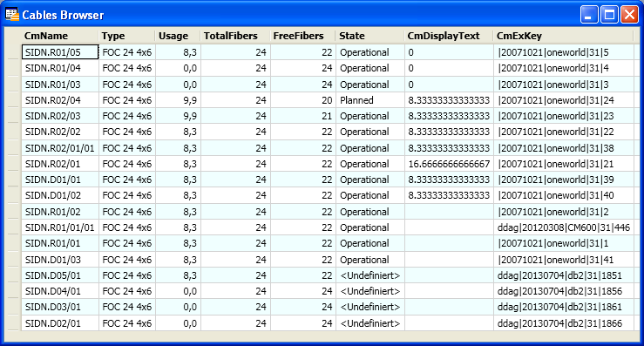Select cable name cell SIDN.R01/03
The height and width of the screenshot is (346, 644).
pos(60,85)
